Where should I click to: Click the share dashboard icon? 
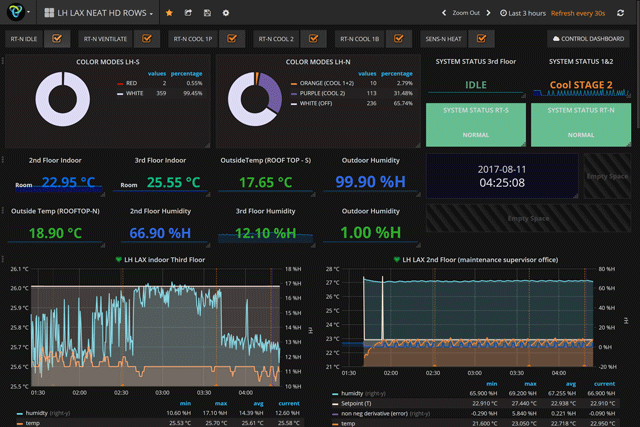tap(188, 14)
